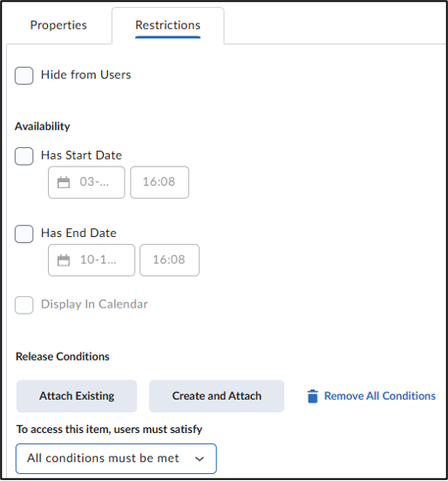Screen dimensions: 448x481
Task: Click the Remove All Conditions link
Action: coord(380,396)
